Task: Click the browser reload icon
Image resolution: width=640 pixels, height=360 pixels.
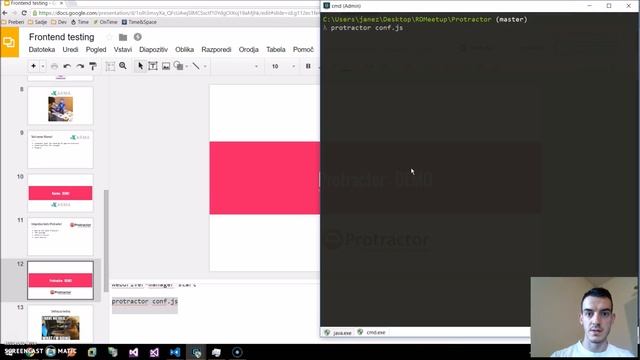Action: tap(24, 13)
